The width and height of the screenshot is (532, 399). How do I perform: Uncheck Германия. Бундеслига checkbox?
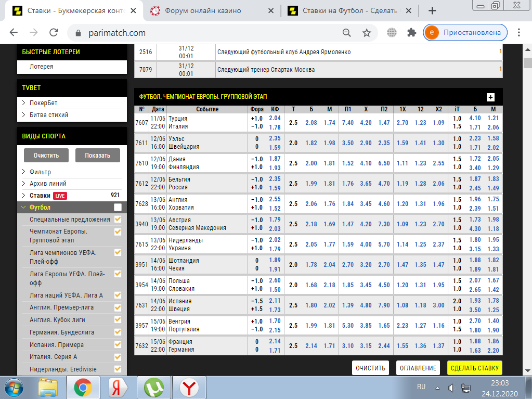[x=118, y=332]
